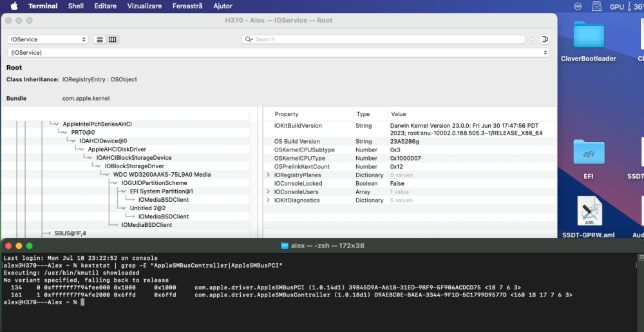Click the stepper next to the search field
The height and width of the screenshot is (332, 644).
point(533,39)
